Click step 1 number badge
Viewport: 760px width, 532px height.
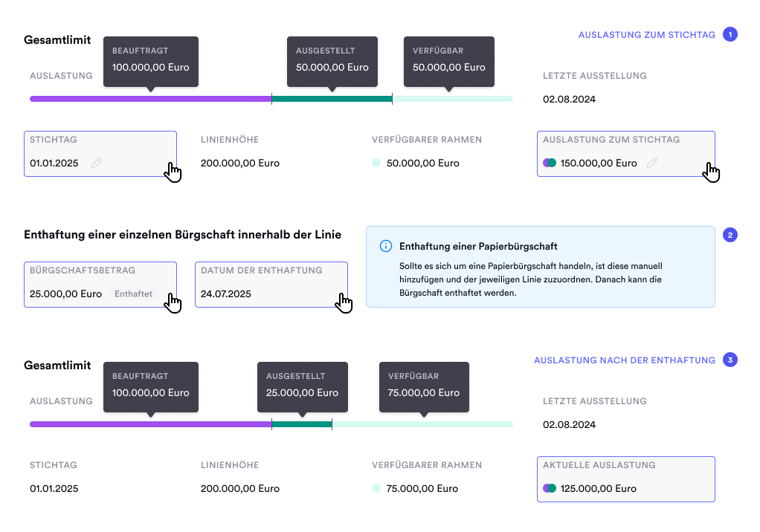[x=730, y=34]
